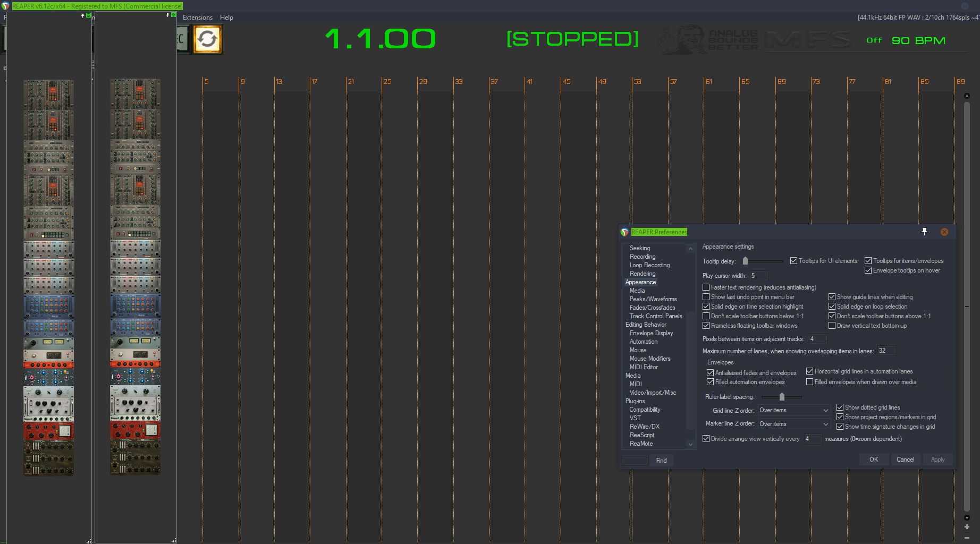Click the Apply button in Preferences
The height and width of the screenshot is (544, 980).
(938, 460)
